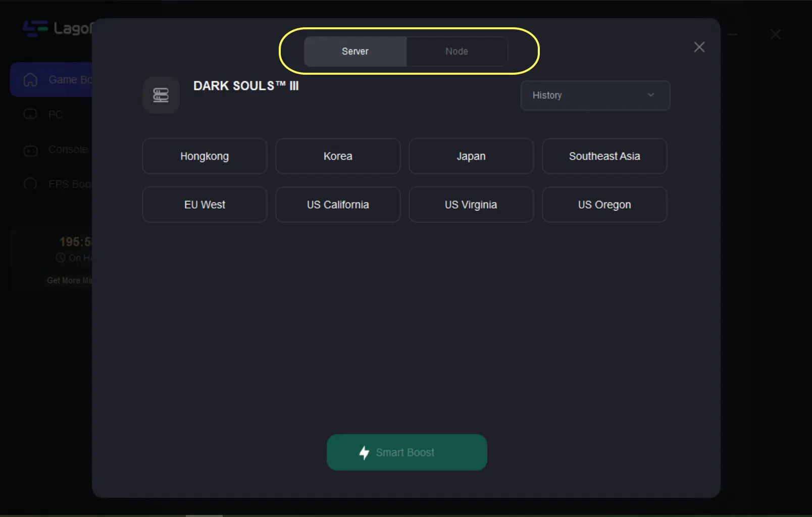Click the FPS Boost sidebar icon
Screen dimensions: 812x517
coord(30,184)
